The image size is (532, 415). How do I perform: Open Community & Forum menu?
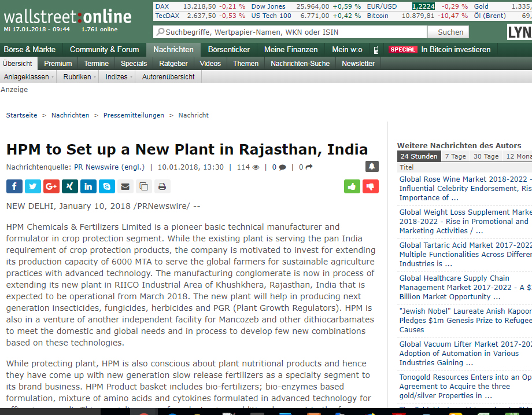[104, 50]
